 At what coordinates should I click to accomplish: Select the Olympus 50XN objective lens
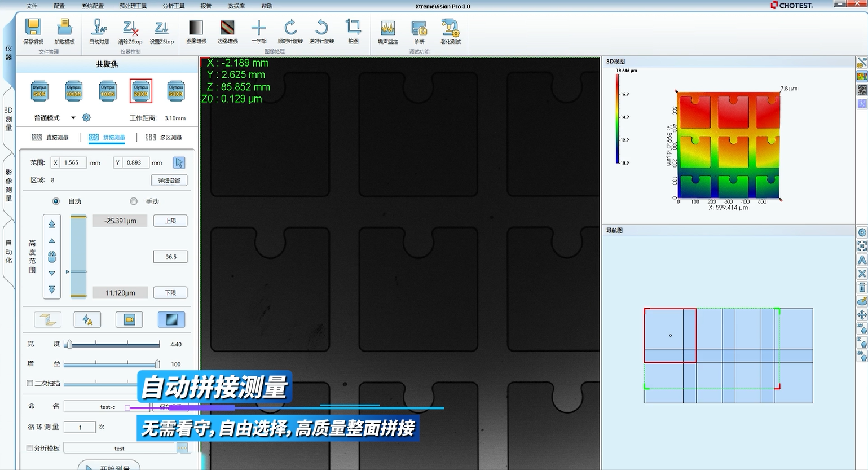pos(176,91)
